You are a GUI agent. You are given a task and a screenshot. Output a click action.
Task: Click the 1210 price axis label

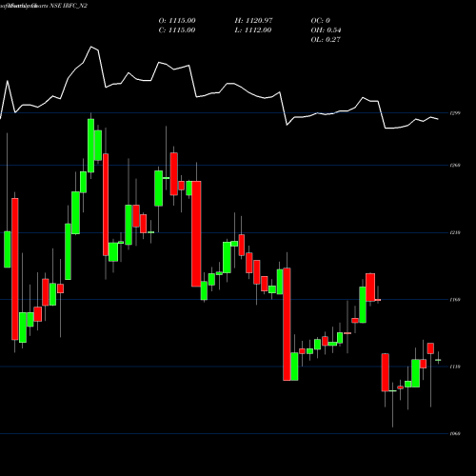(x=455, y=233)
